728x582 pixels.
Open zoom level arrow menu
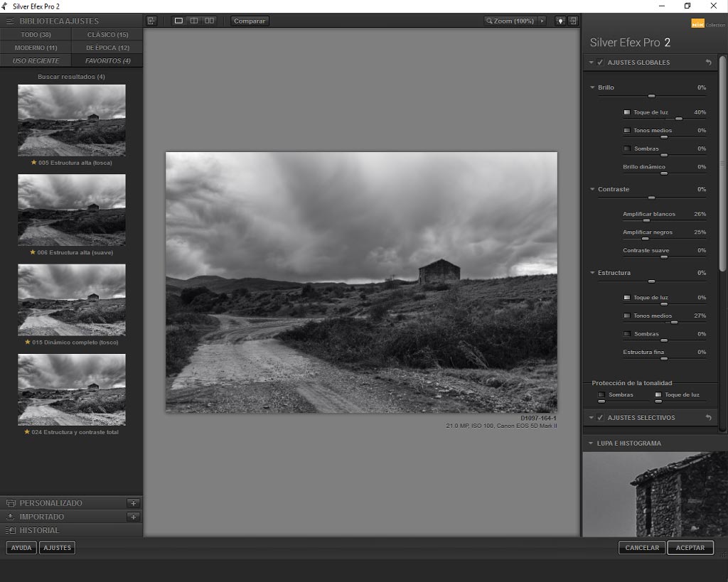(542, 21)
